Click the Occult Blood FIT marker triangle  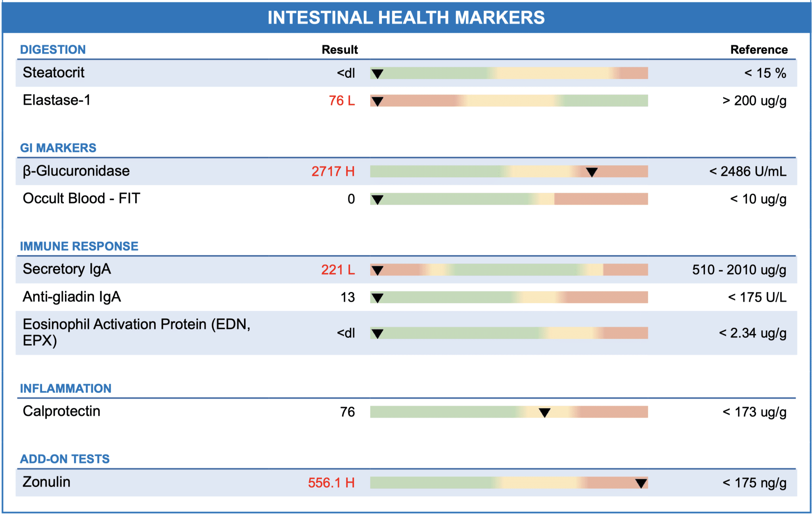[377, 200]
